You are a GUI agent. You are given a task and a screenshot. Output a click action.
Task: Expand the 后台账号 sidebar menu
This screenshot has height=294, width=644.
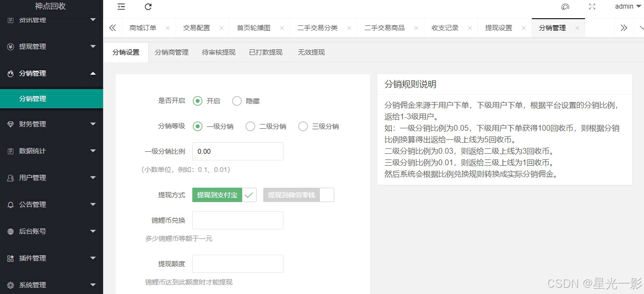(93, 231)
